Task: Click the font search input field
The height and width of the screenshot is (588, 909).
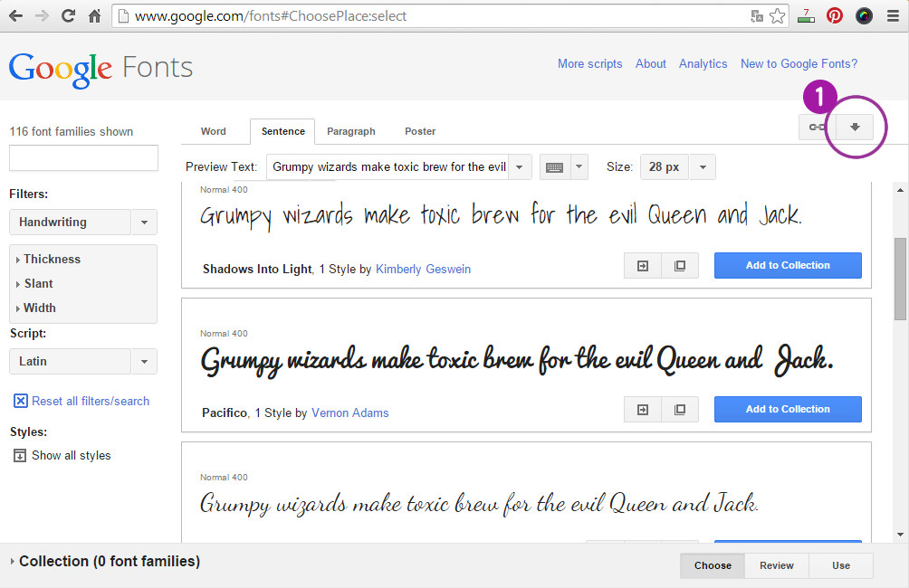Action: (x=83, y=158)
